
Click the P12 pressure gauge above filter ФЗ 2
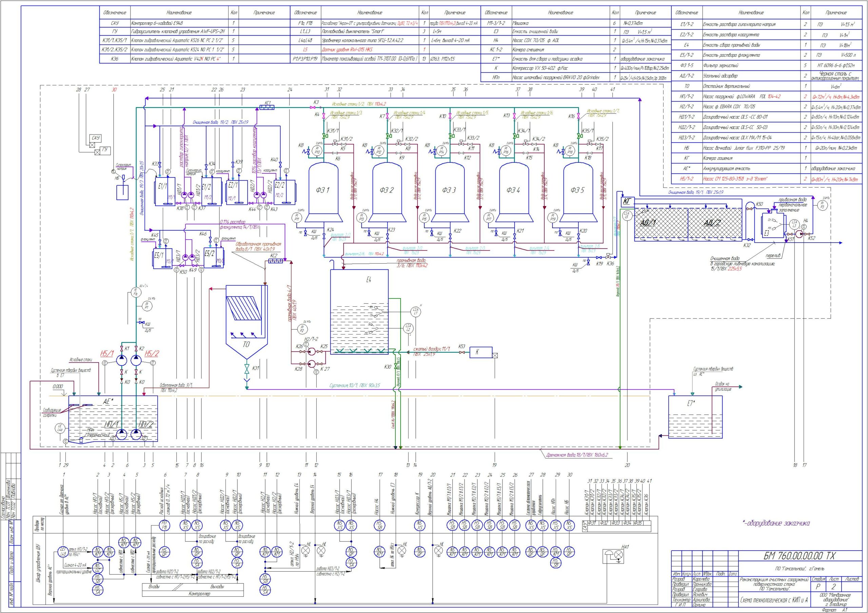pos(379,151)
